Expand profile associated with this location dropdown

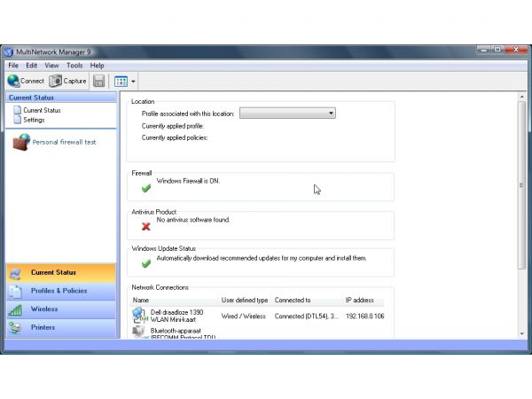(287, 113)
